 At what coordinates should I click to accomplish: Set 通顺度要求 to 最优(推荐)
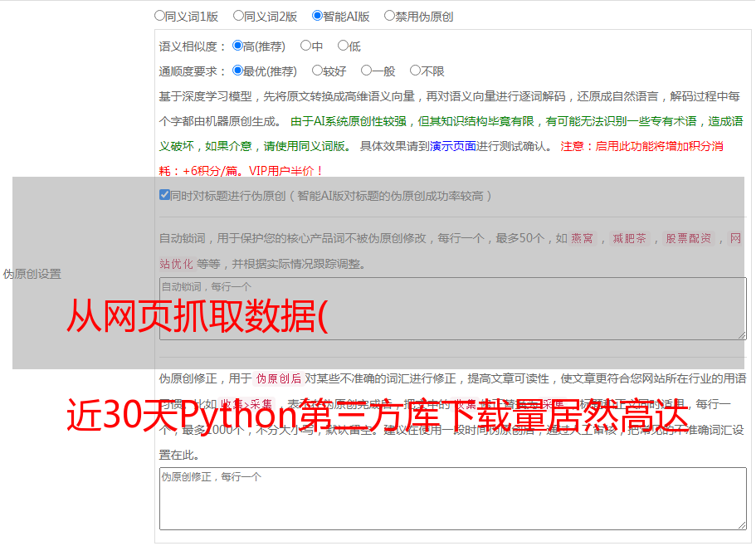(237, 71)
